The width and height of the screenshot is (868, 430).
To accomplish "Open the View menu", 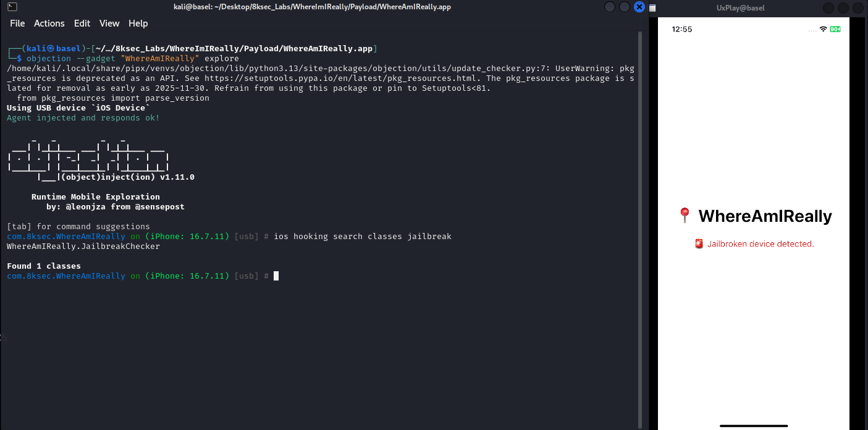I will click(x=109, y=23).
